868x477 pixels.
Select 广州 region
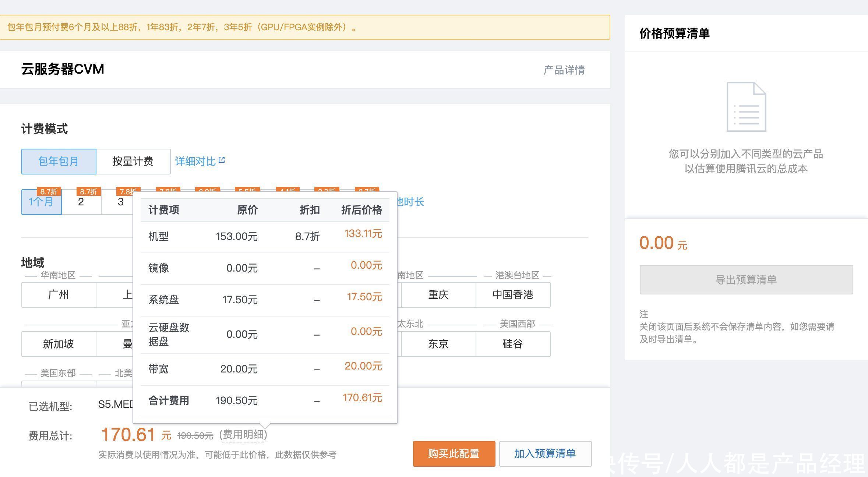(59, 295)
